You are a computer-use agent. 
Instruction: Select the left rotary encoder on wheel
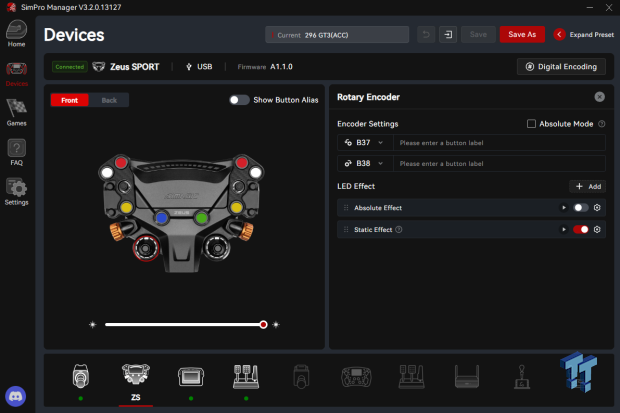point(146,248)
